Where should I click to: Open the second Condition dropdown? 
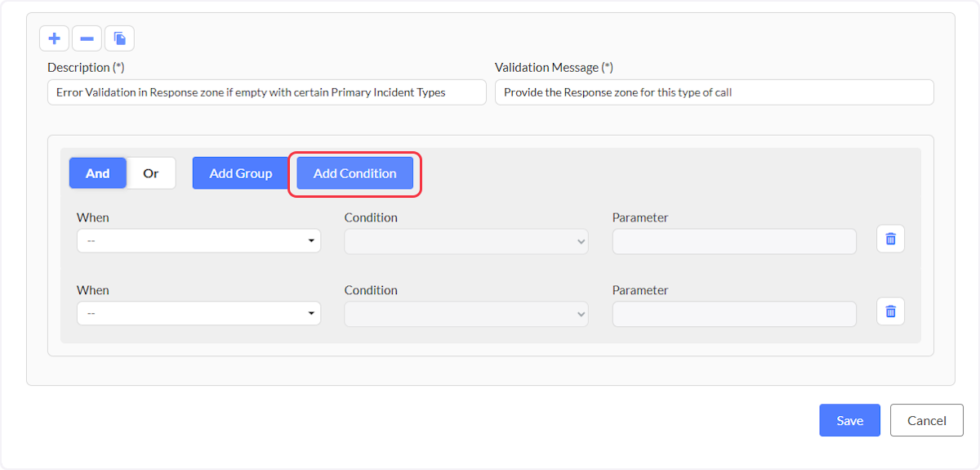pyautogui.click(x=466, y=314)
